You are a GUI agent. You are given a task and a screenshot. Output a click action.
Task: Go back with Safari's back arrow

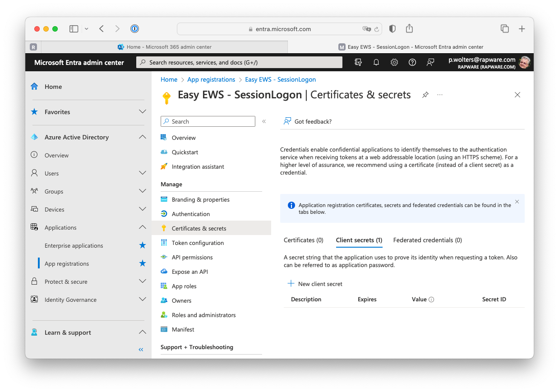(102, 29)
